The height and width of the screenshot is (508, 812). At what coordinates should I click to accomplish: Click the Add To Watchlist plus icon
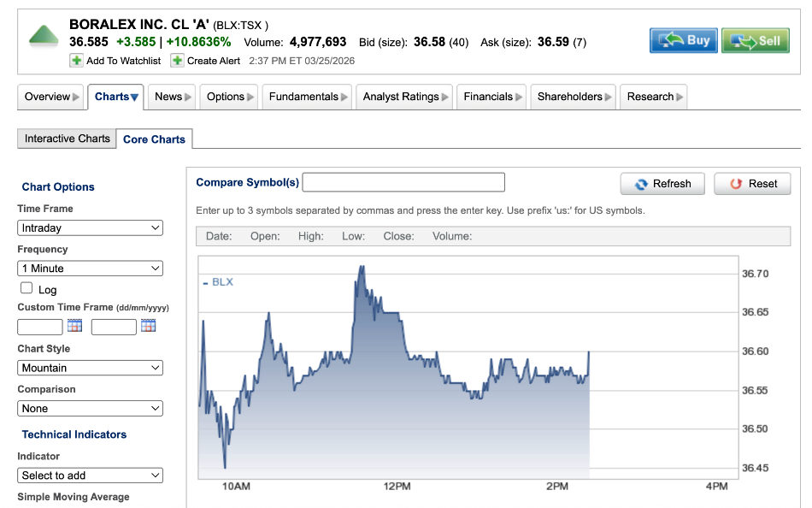tap(77, 61)
